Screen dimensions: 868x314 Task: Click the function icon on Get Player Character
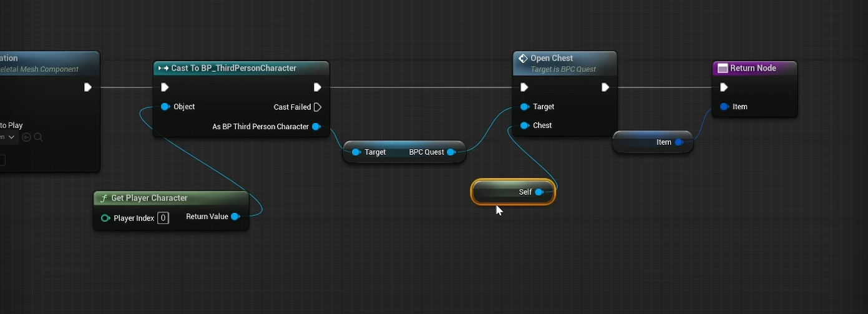pyautogui.click(x=104, y=198)
